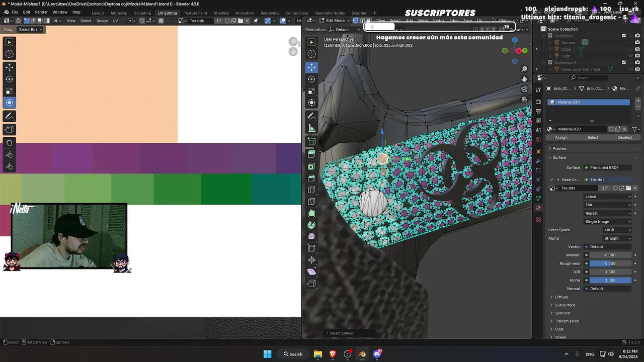Image resolution: width=644 pixels, height=362 pixels.
Task: Select the Transform tool in 3D viewport toolbar
Action: (x=311, y=103)
